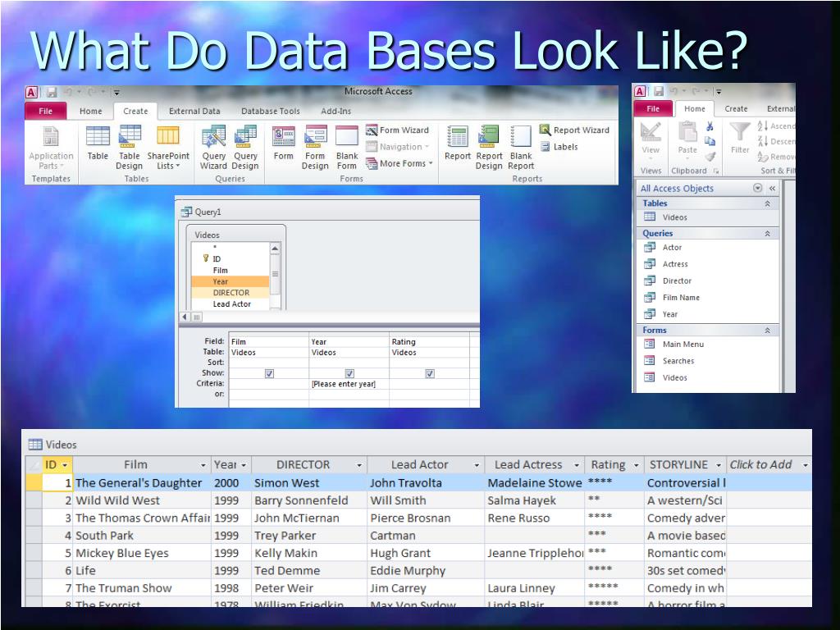The width and height of the screenshot is (840, 630).
Task: Click the Cut scissors icon
Action: pyautogui.click(x=710, y=126)
